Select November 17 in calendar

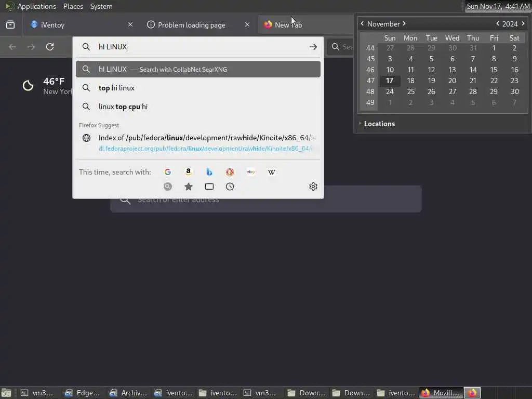pos(390,81)
